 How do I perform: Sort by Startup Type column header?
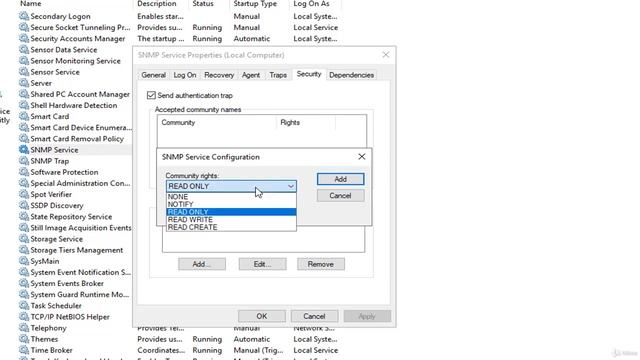pyautogui.click(x=255, y=4)
